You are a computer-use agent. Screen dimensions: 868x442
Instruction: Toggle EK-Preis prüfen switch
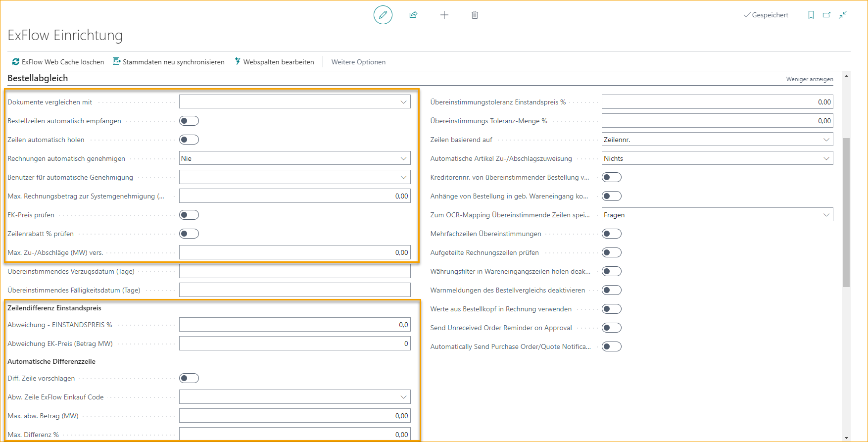189,215
